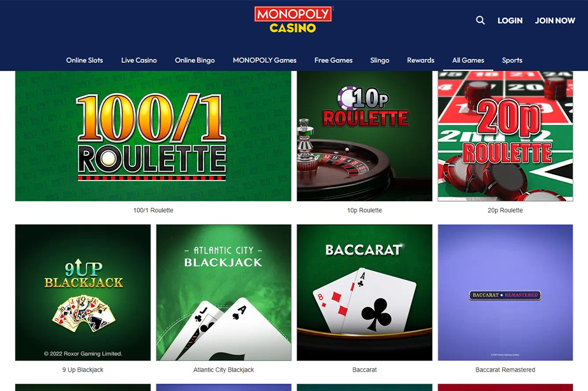
Task: Go to the Online Slots menu
Action: tap(84, 61)
